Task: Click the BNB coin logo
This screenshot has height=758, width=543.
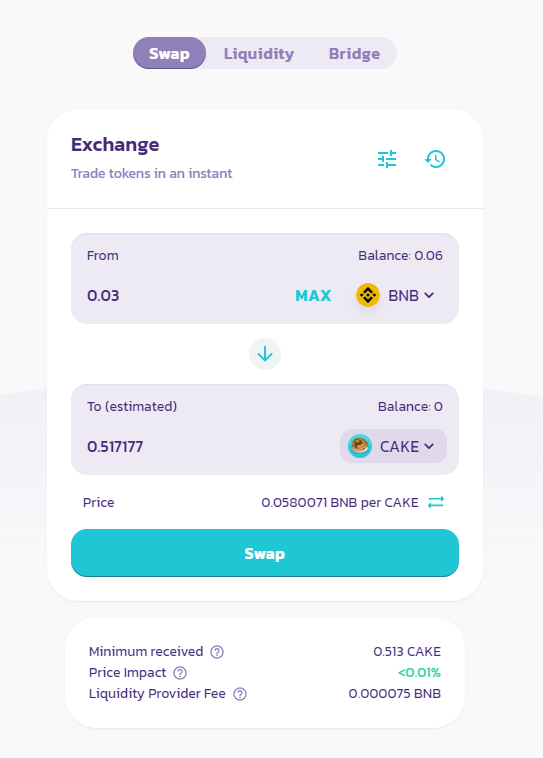Action: pyautogui.click(x=368, y=295)
